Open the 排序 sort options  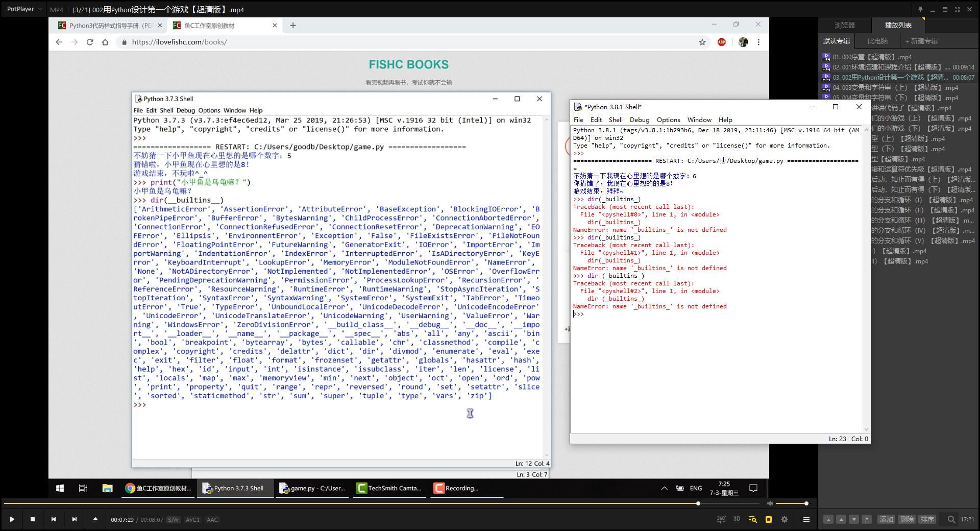pos(927,519)
